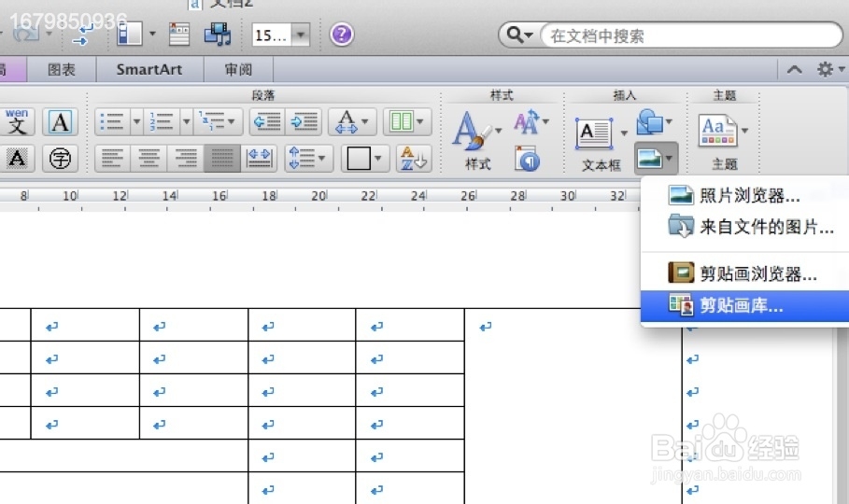Image resolution: width=849 pixels, height=504 pixels.
Task: Open the search magnifier options dropdown
Action: pyautogui.click(x=518, y=35)
